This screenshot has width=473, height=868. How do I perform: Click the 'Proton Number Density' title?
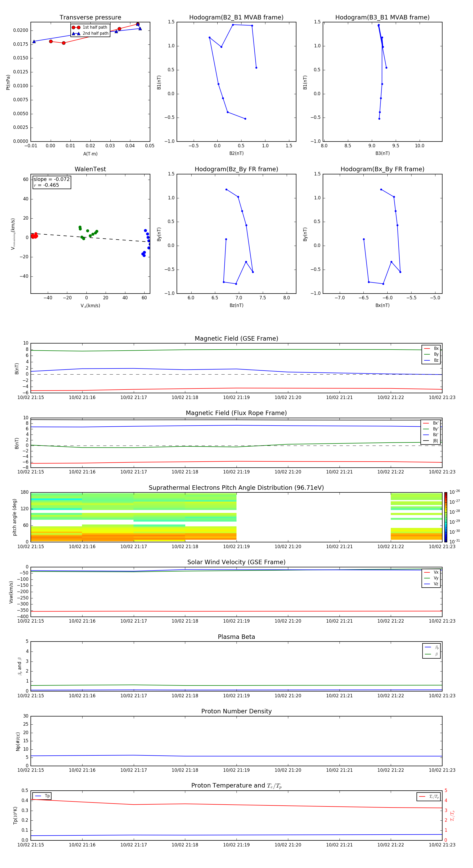(x=236, y=711)
